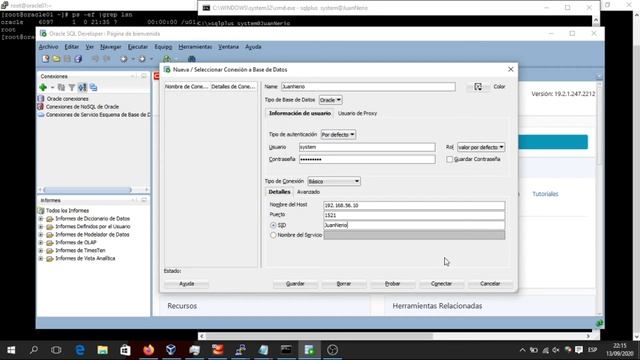This screenshot has height=360, width=640.
Task: Click the Refresh connections icon beside filter
Action: (x=61, y=87)
